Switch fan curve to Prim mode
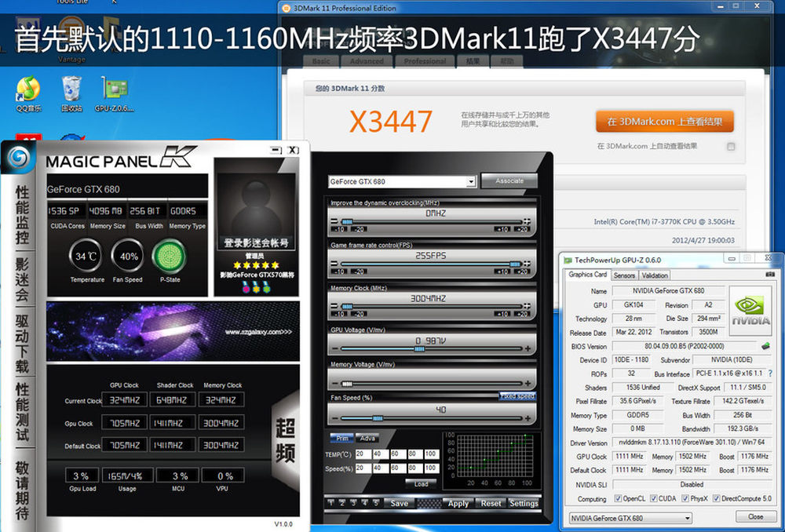The width and height of the screenshot is (785, 532). [342, 438]
